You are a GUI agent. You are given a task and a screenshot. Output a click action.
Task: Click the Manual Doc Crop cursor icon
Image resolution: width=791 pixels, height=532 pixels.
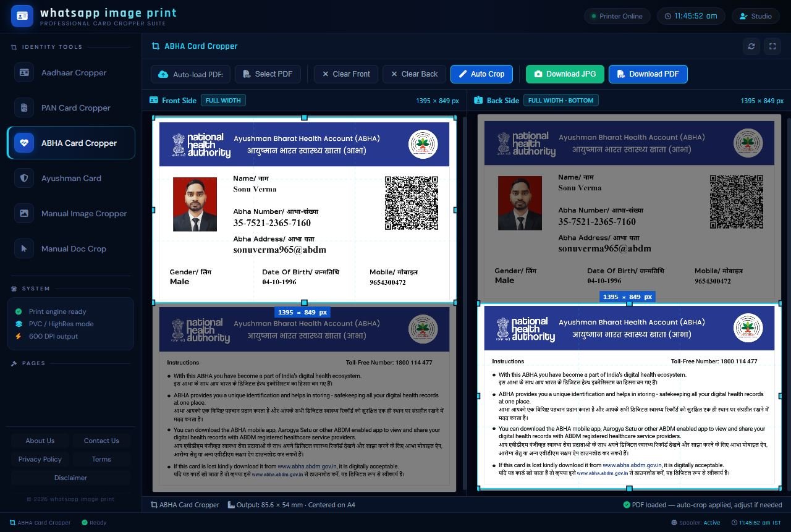pyautogui.click(x=24, y=249)
